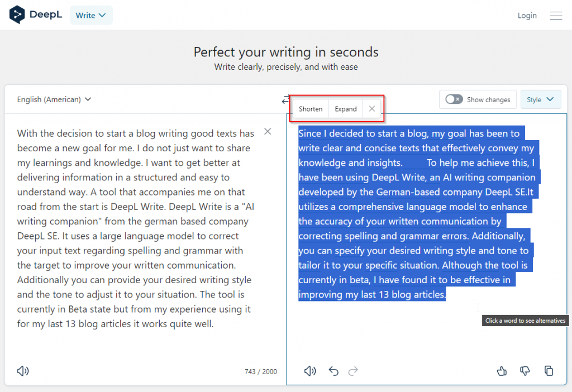
Task: Clear the source text with the X
Action: [x=268, y=131]
